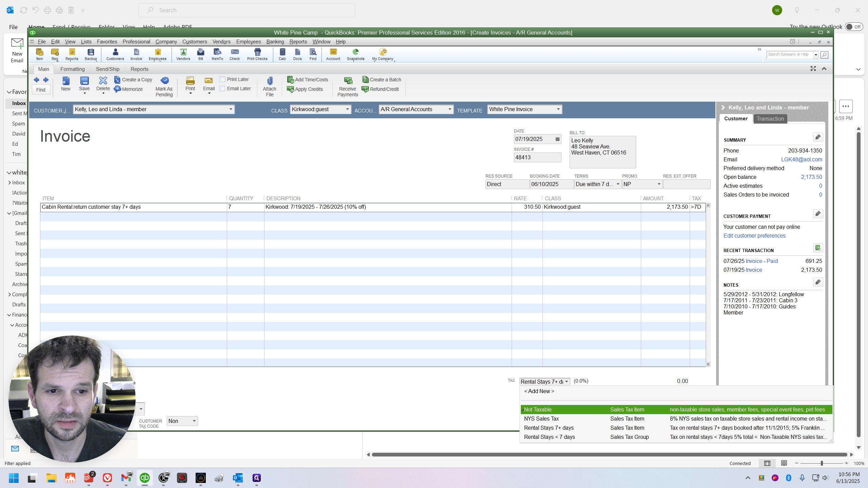Edit Notes with pencil icon

tap(818, 282)
